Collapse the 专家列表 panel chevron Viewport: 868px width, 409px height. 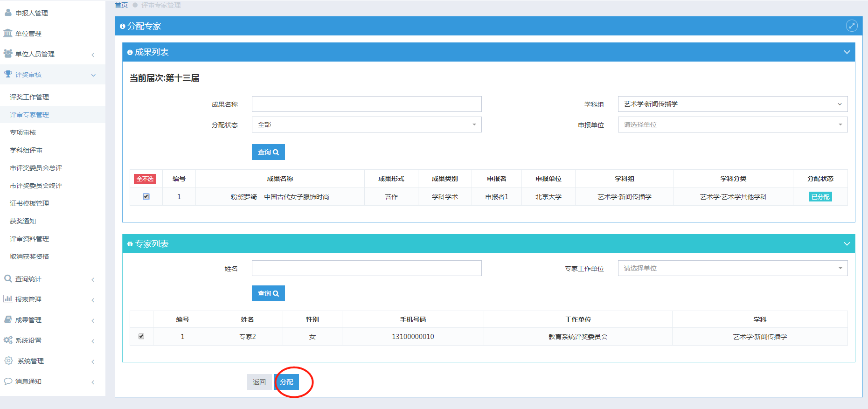847,244
